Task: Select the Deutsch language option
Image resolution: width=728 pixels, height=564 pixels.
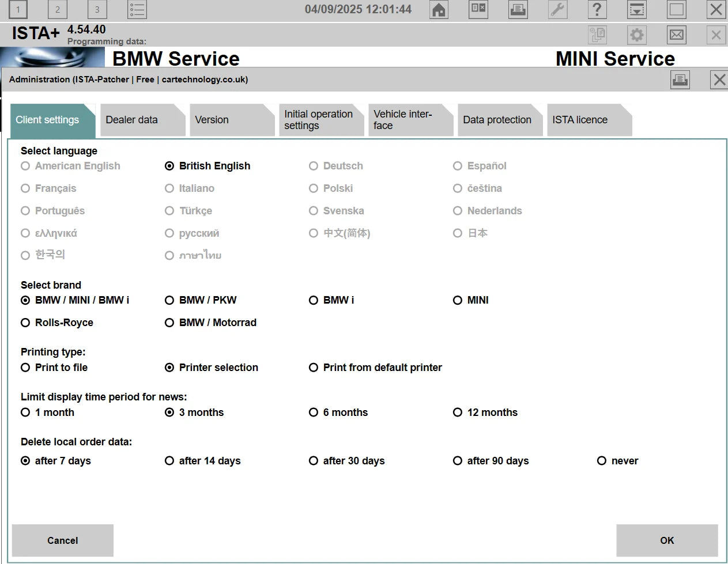Action: (314, 166)
